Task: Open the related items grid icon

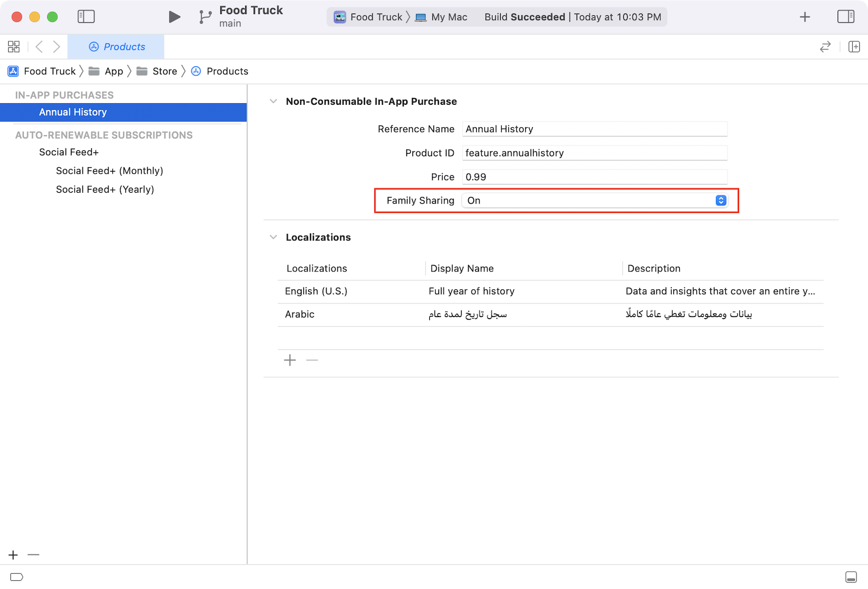Action: pyautogui.click(x=14, y=47)
